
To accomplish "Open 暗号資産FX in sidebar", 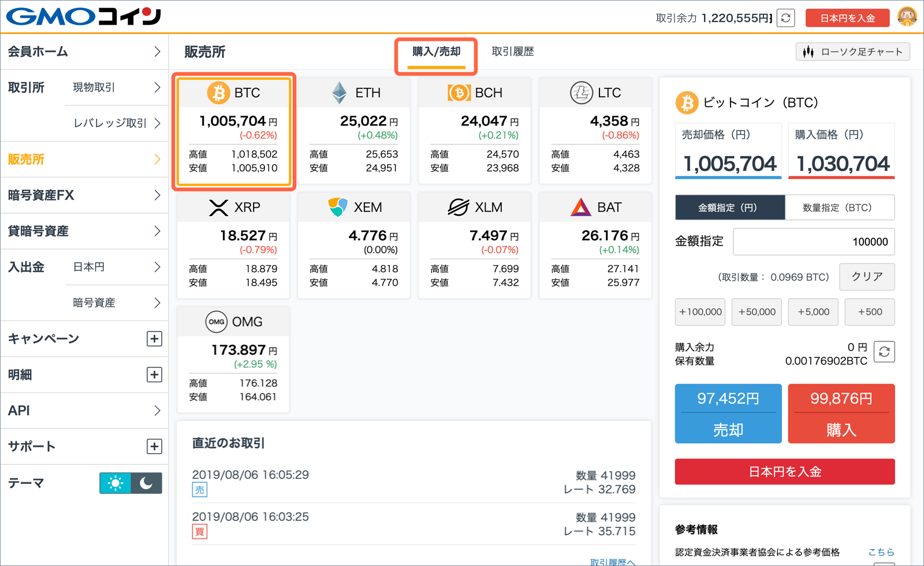I will 84,195.
